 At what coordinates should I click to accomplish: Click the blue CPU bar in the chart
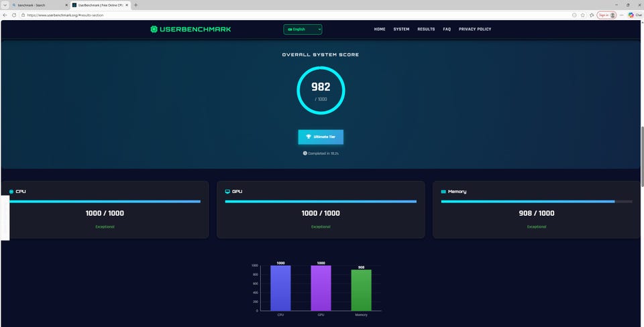[280, 288]
